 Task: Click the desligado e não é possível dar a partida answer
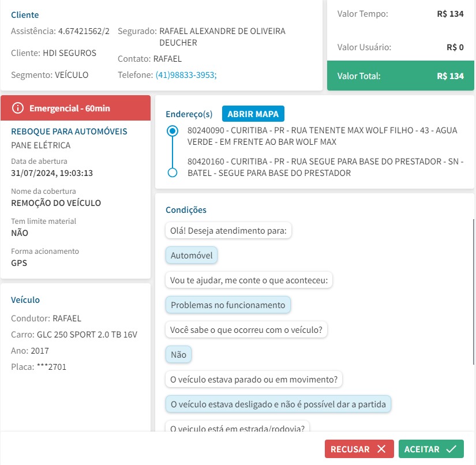point(278,404)
